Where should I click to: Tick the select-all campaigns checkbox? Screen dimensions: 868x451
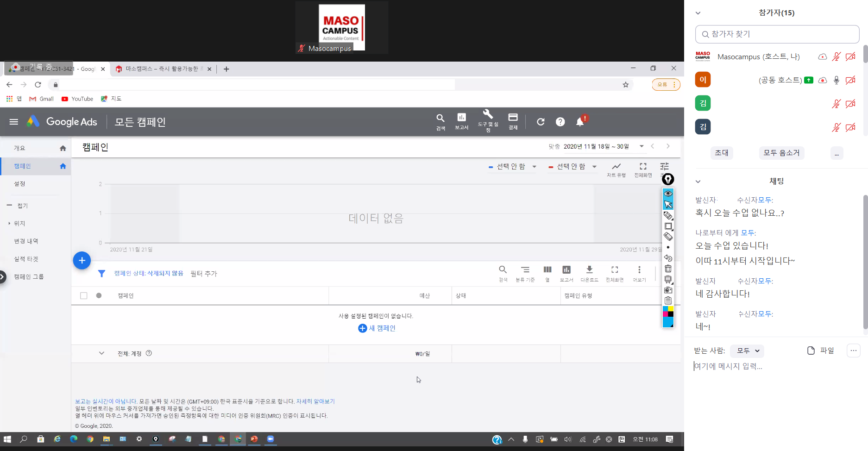[x=84, y=296]
